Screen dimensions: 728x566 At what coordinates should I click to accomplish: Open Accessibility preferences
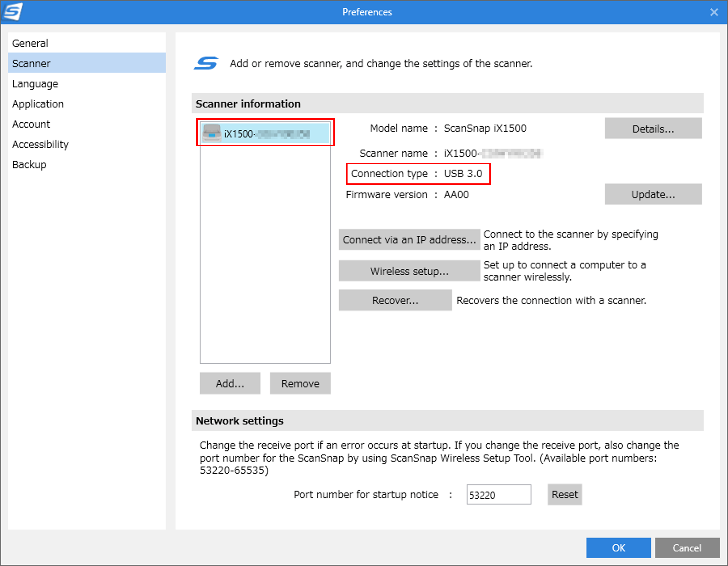[x=40, y=144]
